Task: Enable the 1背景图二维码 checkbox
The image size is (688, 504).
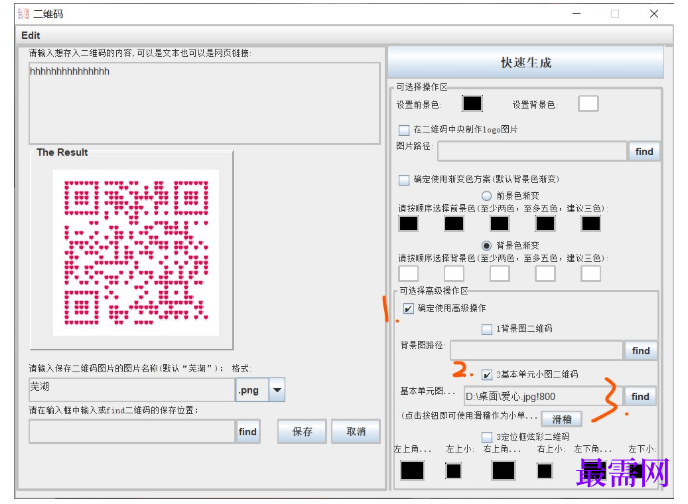Action: 487,329
